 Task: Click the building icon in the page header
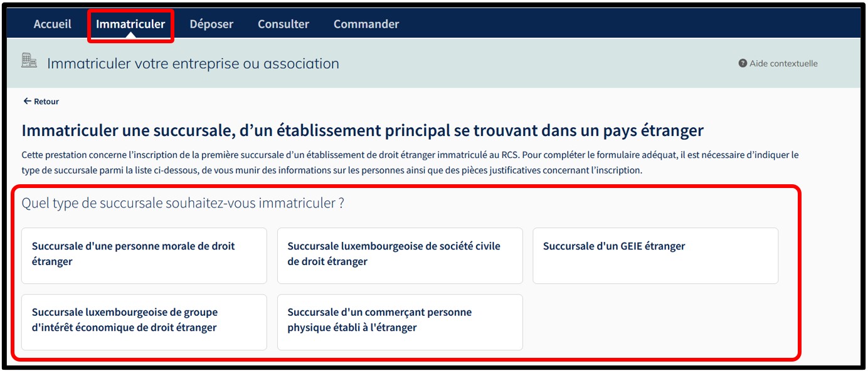[x=29, y=61]
